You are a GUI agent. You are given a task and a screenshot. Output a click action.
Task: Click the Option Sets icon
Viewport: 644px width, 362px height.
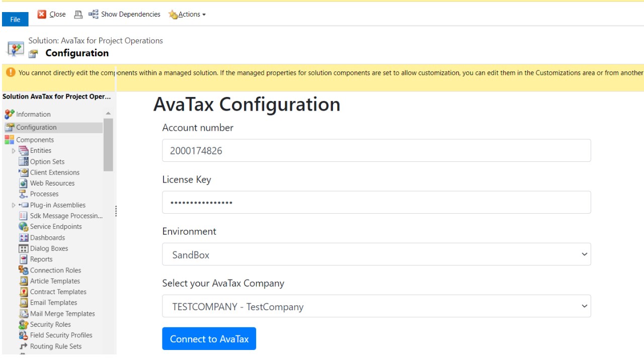[x=23, y=161]
